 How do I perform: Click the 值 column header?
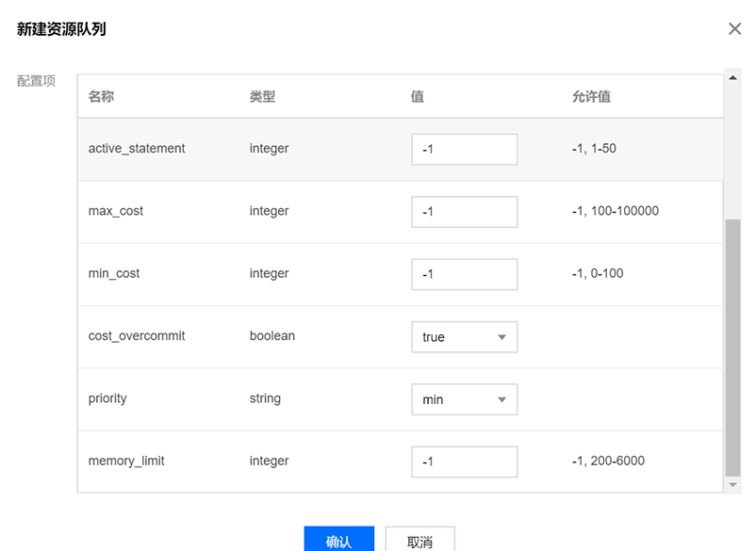pyautogui.click(x=418, y=96)
